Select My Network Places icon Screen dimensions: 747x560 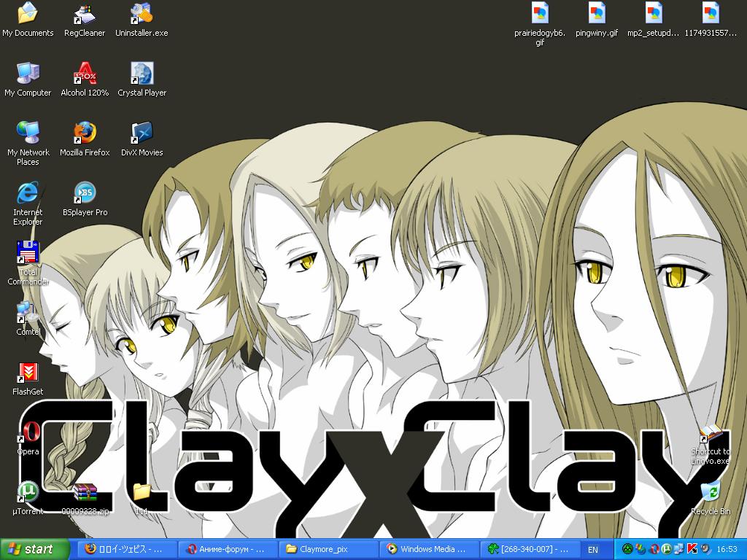tap(28, 143)
